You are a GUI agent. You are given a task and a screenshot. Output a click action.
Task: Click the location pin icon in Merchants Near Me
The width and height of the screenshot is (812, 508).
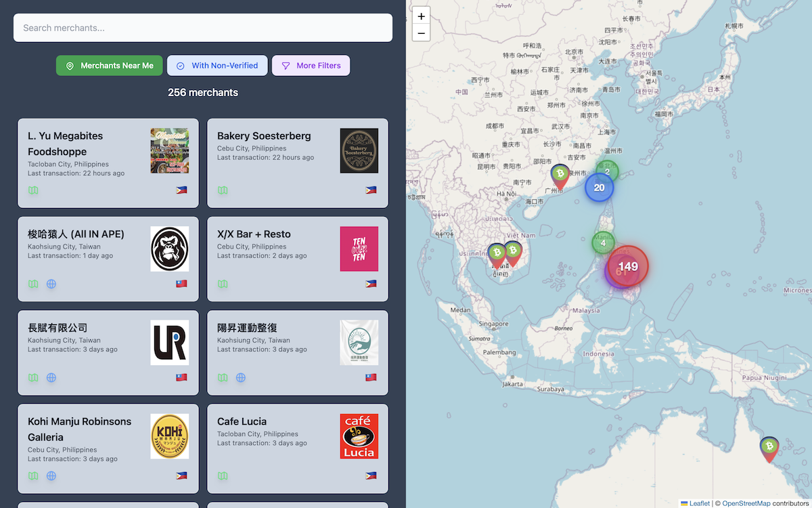(70, 65)
